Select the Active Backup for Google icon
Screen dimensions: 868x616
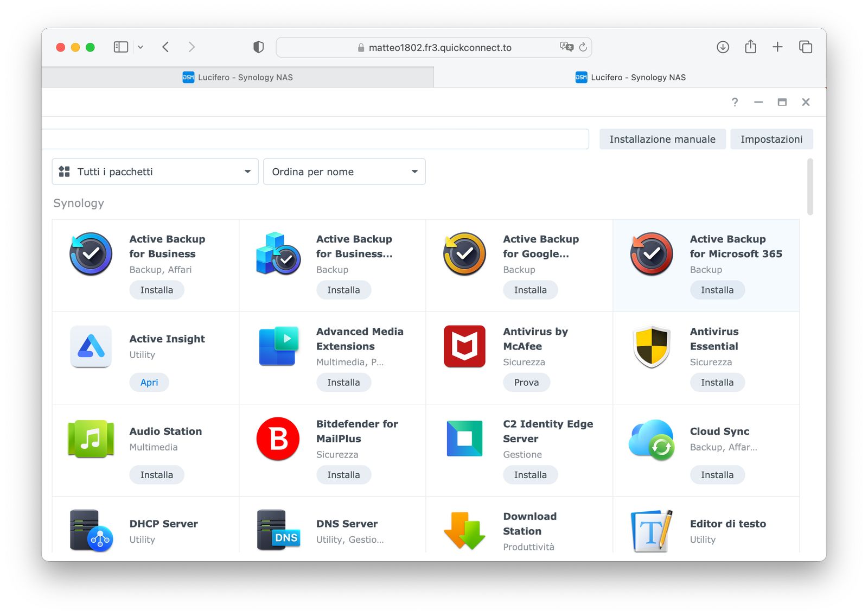(x=464, y=254)
